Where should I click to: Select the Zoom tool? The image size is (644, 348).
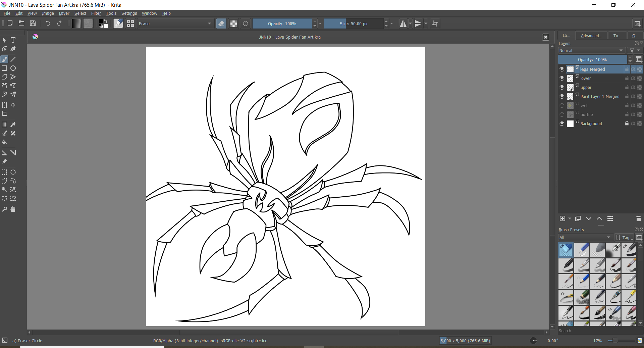click(4, 209)
